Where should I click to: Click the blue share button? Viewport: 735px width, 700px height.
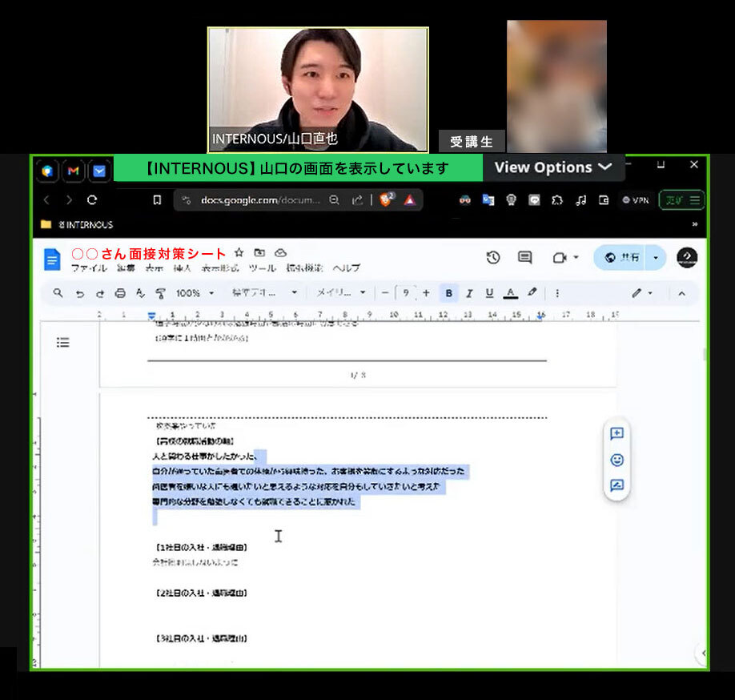621,257
